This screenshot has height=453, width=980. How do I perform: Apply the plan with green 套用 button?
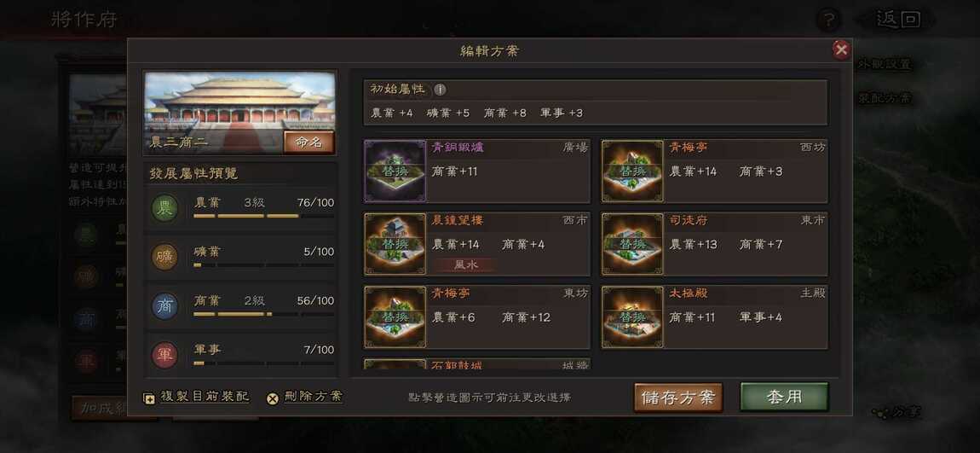pos(784,398)
